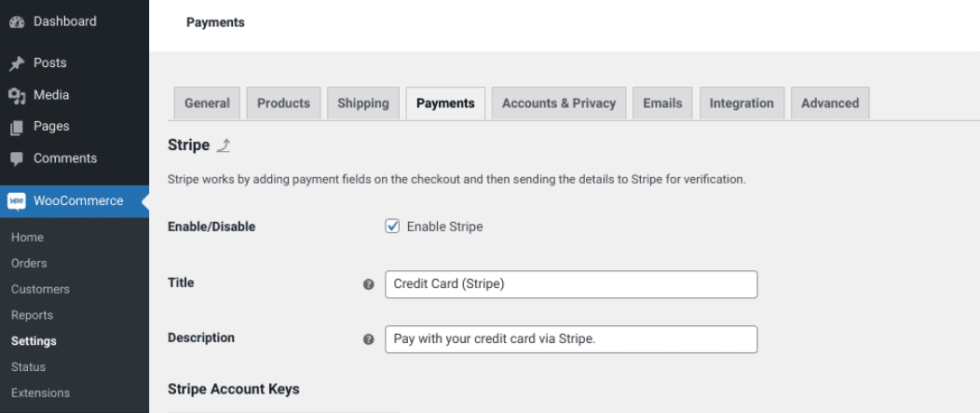Viewport: 980px width, 413px height.
Task: Open the Shipping settings tab
Action: 363,103
